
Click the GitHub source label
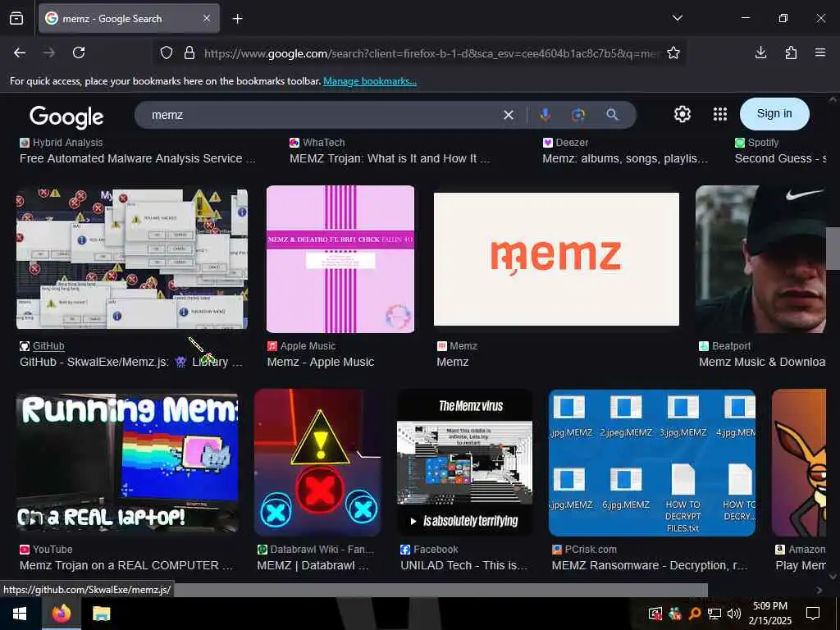[x=48, y=346]
